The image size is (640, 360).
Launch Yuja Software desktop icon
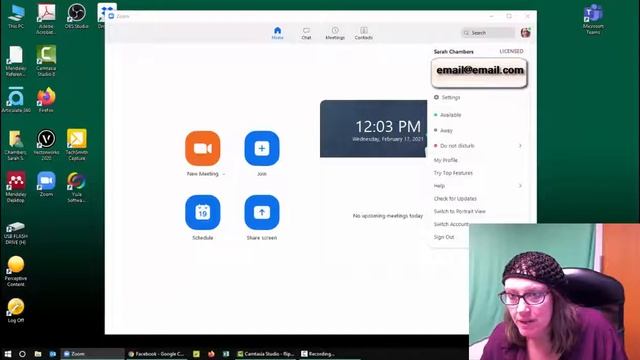tap(76, 187)
